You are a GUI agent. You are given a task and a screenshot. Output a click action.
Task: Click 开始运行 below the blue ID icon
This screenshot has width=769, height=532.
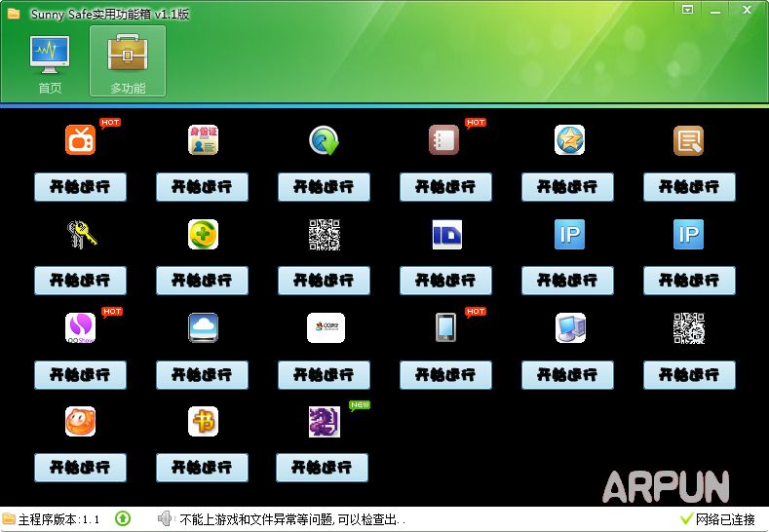[x=445, y=281]
